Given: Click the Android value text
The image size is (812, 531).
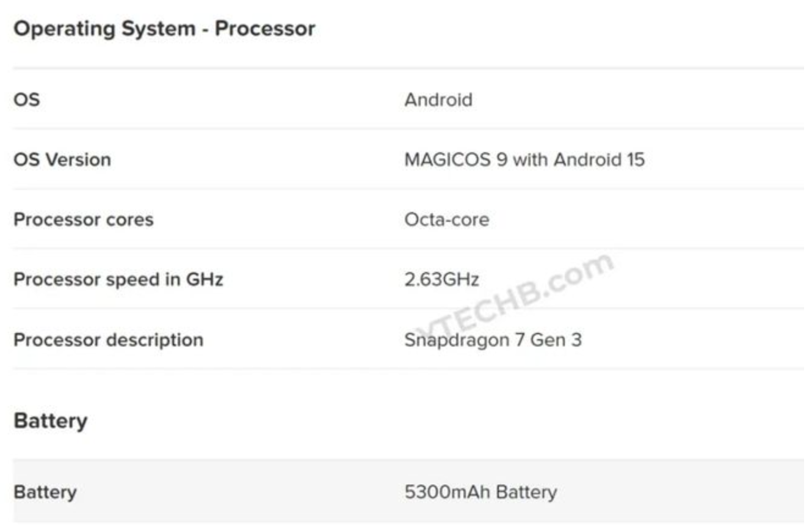Looking at the screenshot, I should pos(438,99).
